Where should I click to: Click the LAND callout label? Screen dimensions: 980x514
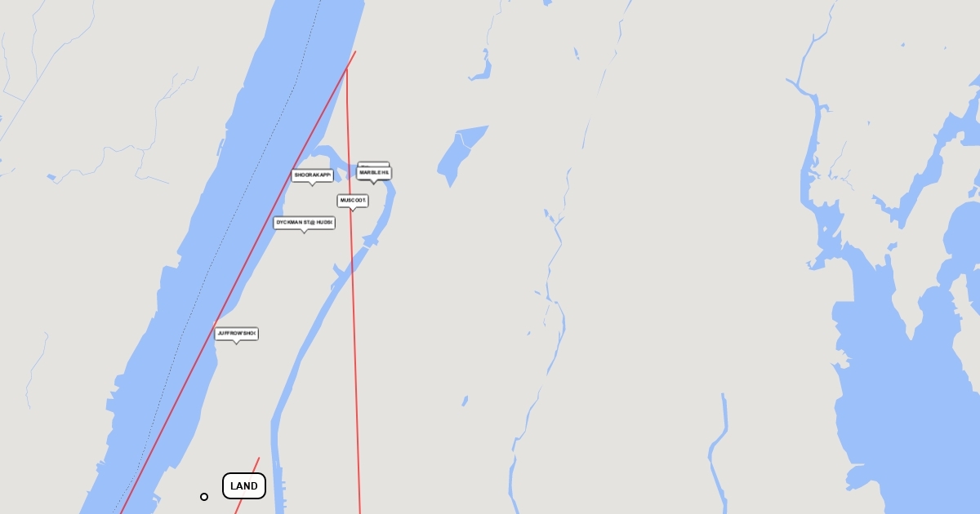pos(244,486)
